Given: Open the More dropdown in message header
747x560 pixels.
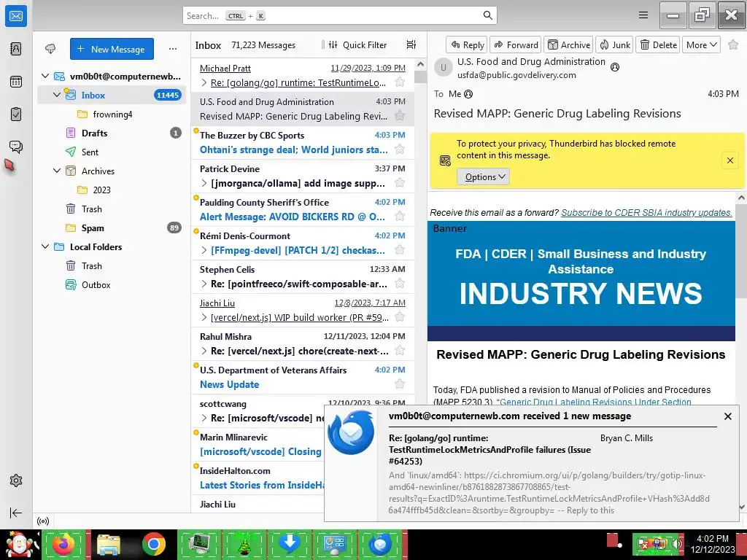Looking at the screenshot, I should point(701,44).
